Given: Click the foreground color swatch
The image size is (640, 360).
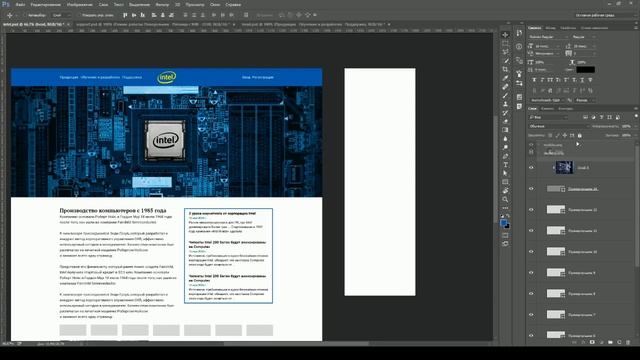Looking at the screenshot, I should [x=504, y=222].
